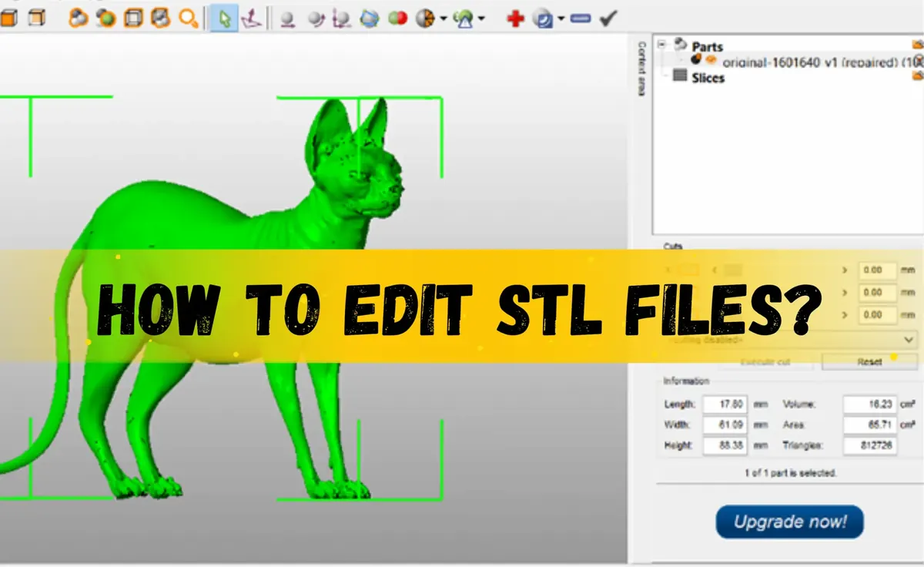Open arrow next to warning analysis icon
This screenshot has height=567, width=924.
(x=481, y=19)
